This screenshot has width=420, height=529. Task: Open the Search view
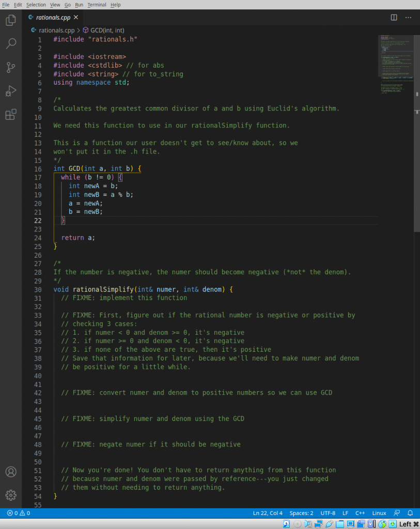tap(11, 43)
